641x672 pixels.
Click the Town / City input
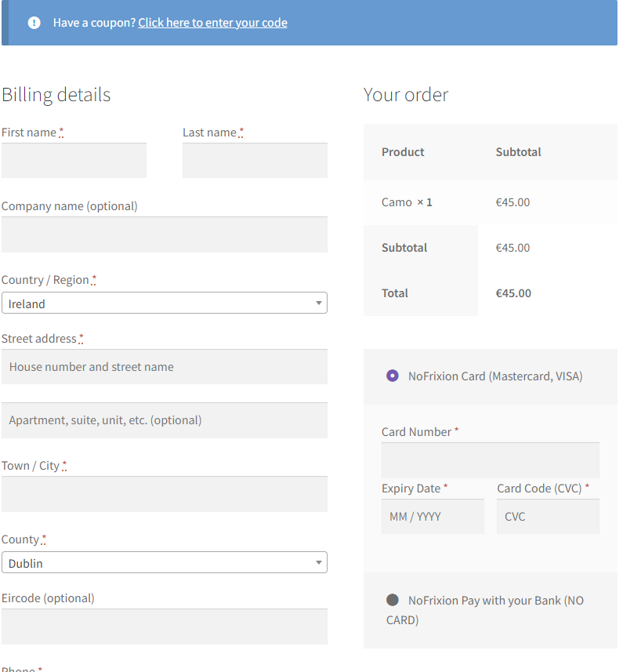point(164,494)
